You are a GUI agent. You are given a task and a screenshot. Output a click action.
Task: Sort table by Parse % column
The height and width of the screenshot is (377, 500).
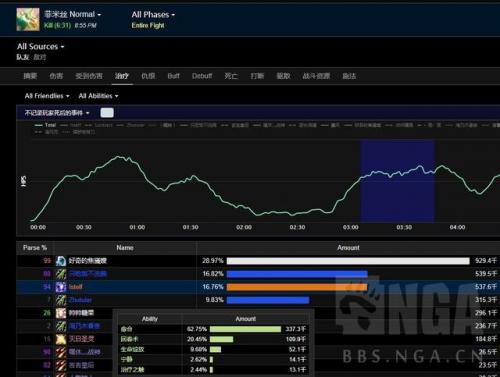click(x=35, y=248)
